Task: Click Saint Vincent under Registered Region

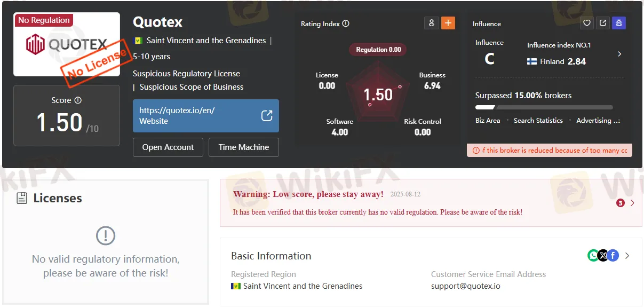Action: tap(303, 286)
